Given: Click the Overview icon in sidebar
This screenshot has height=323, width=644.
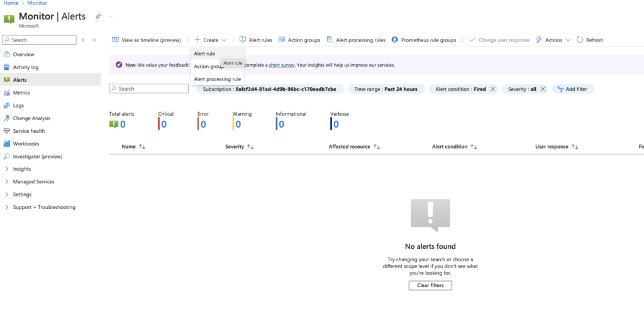Looking at the screenshot, I should pyautogui.click(x=6, y=54).
